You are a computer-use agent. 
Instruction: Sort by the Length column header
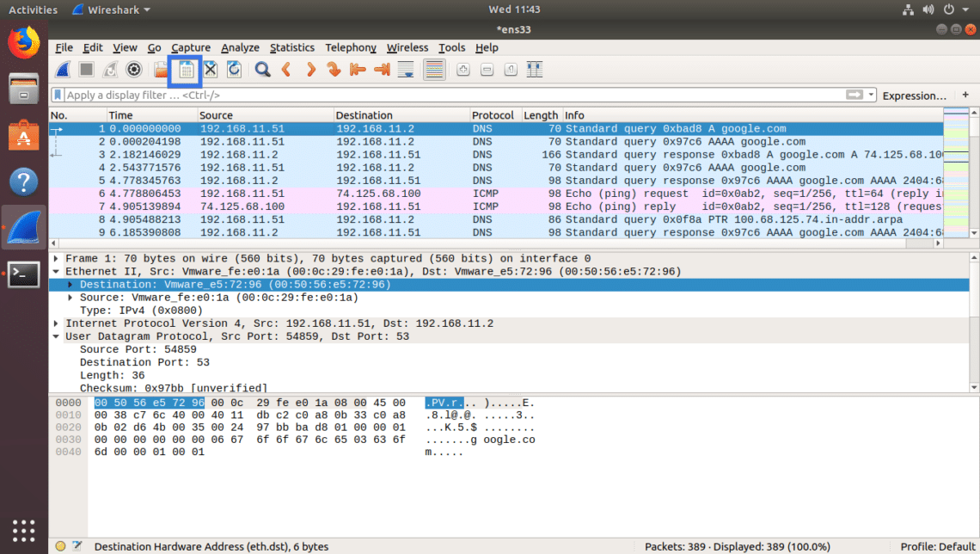542,115
